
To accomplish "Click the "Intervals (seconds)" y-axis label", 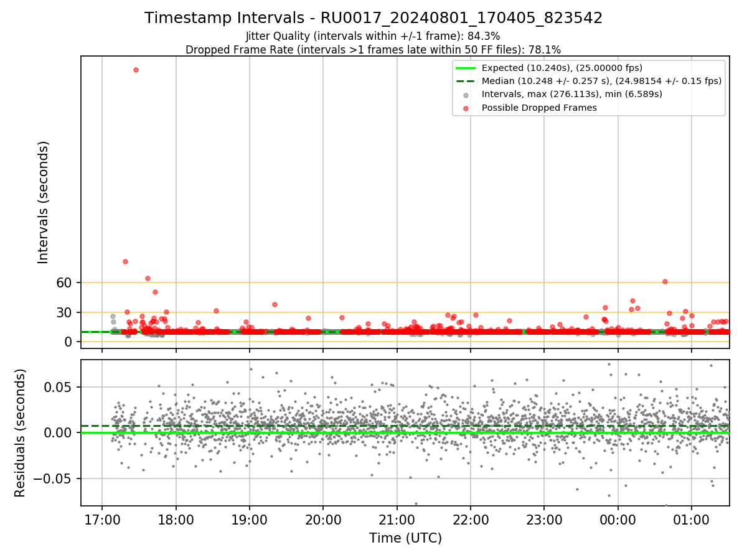I will (x=44, y=202).
